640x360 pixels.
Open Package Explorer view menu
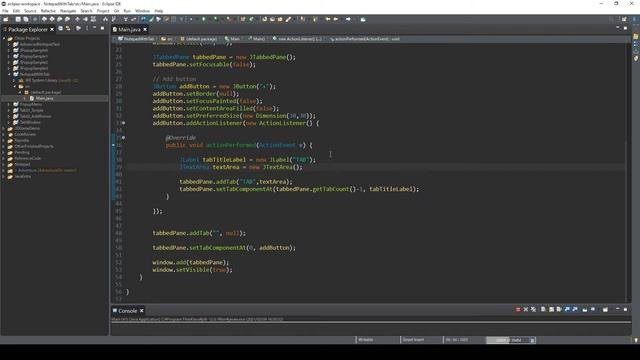pyautogui.click(x=87, y=29)
